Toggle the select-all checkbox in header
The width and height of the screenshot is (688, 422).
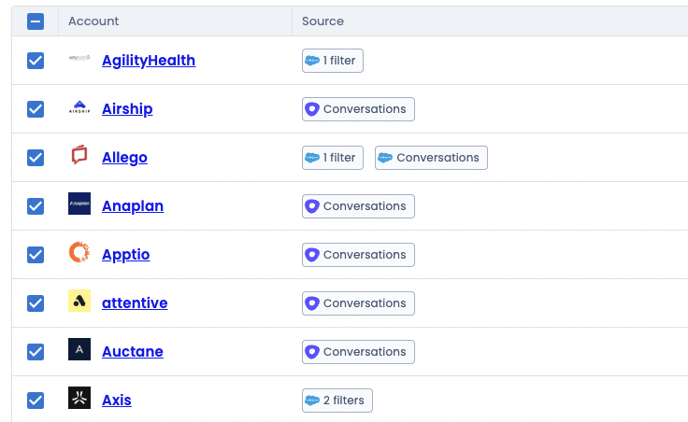(36, 21)
